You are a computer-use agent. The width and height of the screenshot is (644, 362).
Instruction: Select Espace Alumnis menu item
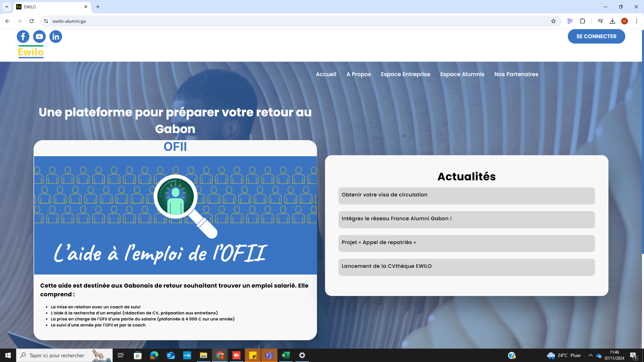coord(462,74)
